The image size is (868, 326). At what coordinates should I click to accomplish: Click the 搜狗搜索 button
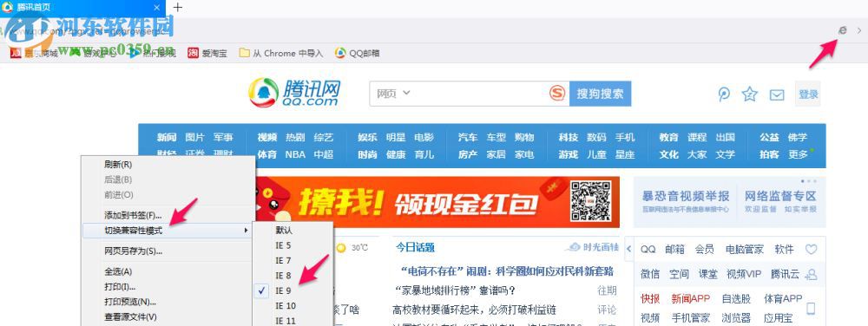[600, 94]
